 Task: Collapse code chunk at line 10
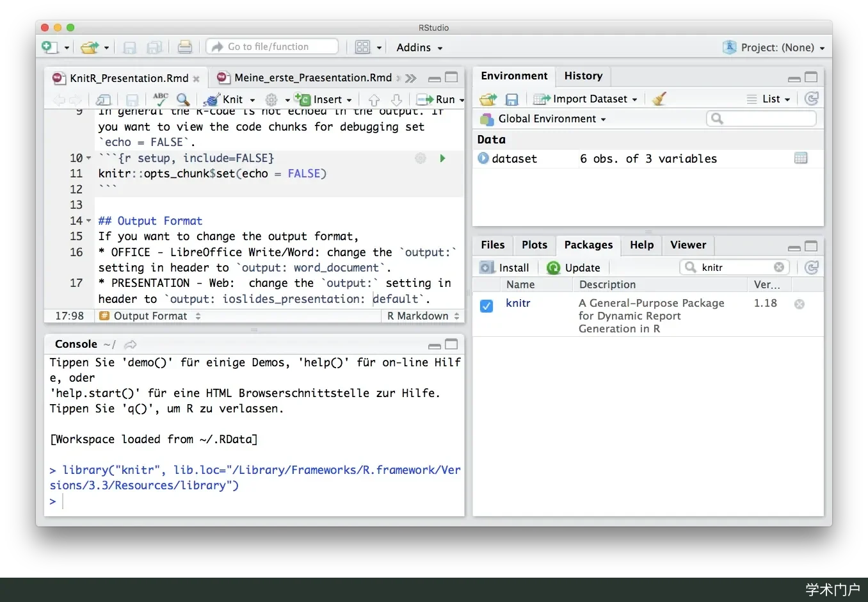pos(88,158)
